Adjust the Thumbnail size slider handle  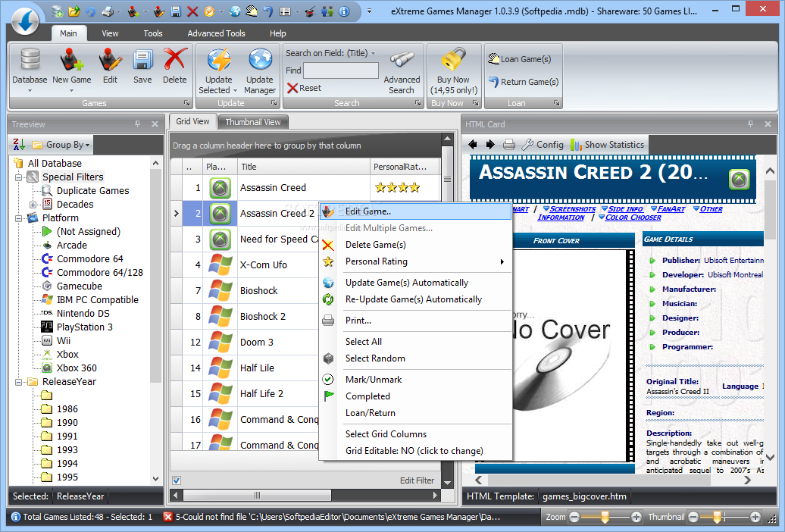(x=718, y=517)
